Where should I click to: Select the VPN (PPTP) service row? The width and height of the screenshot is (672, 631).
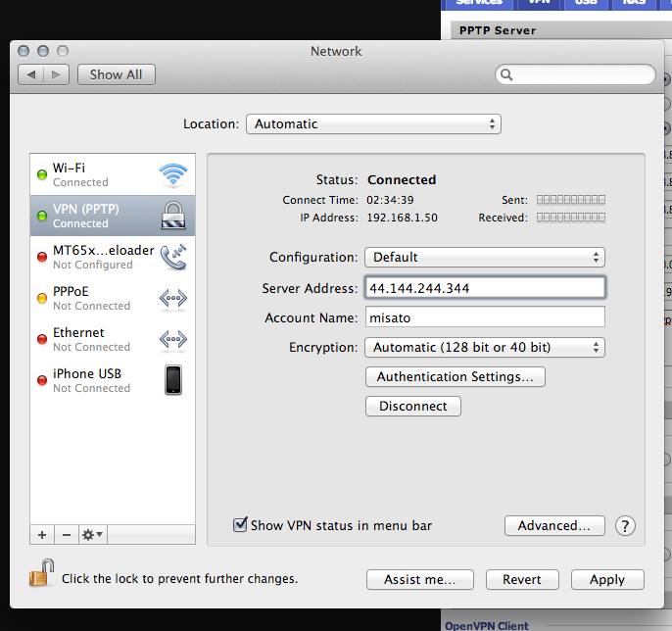coord(113,216)
